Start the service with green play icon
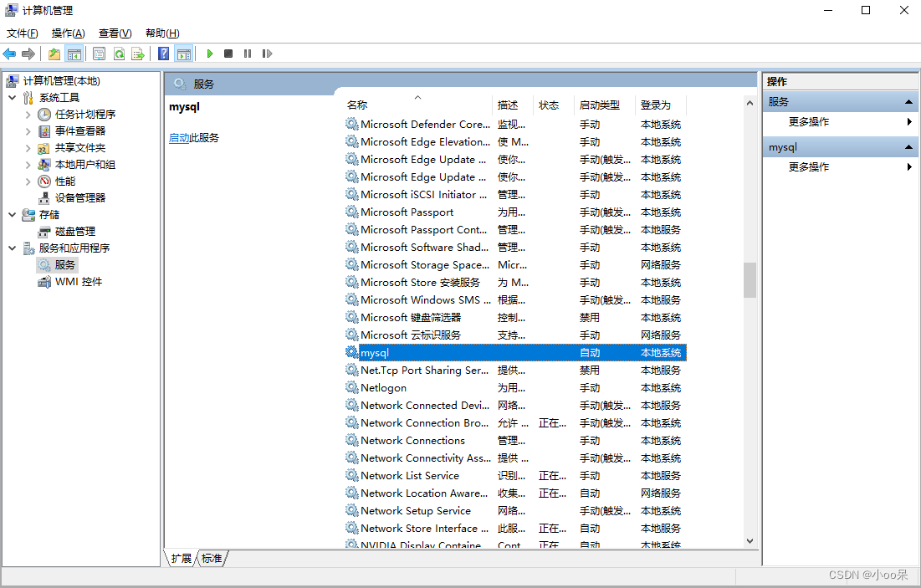921x588 pixels. 210,54
